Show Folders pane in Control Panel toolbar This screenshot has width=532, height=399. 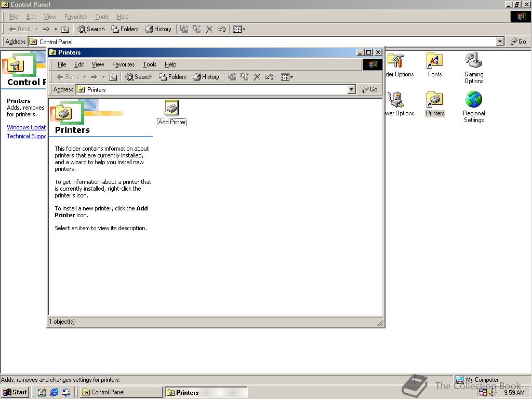pyautogui.click(x=125, y=29)
